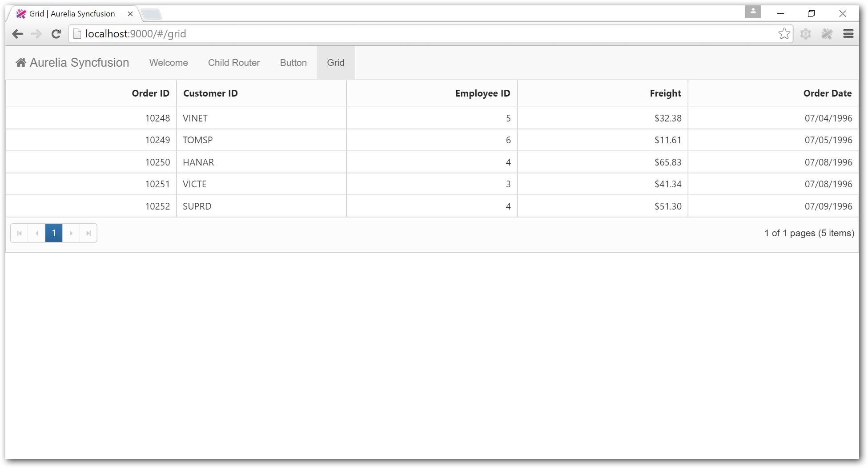This screenshot has height=468, width=868.
Task: Reload the page with refresh icon
Action: (56, 34)
